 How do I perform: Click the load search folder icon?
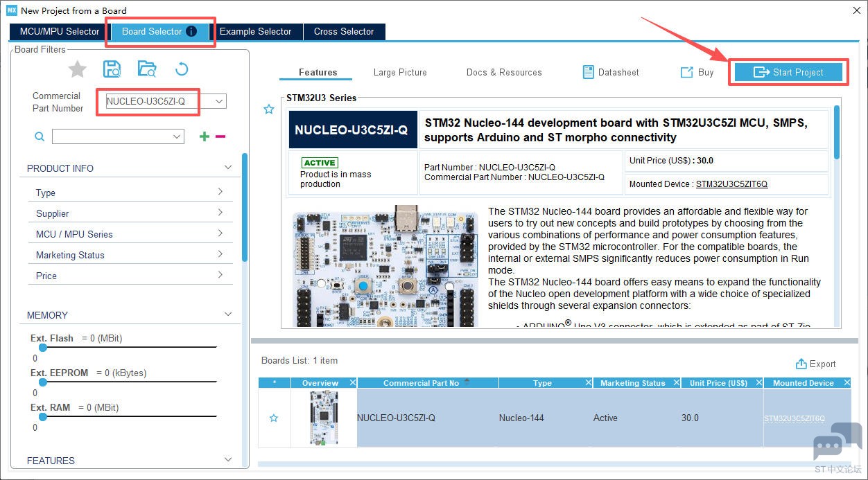147,69
